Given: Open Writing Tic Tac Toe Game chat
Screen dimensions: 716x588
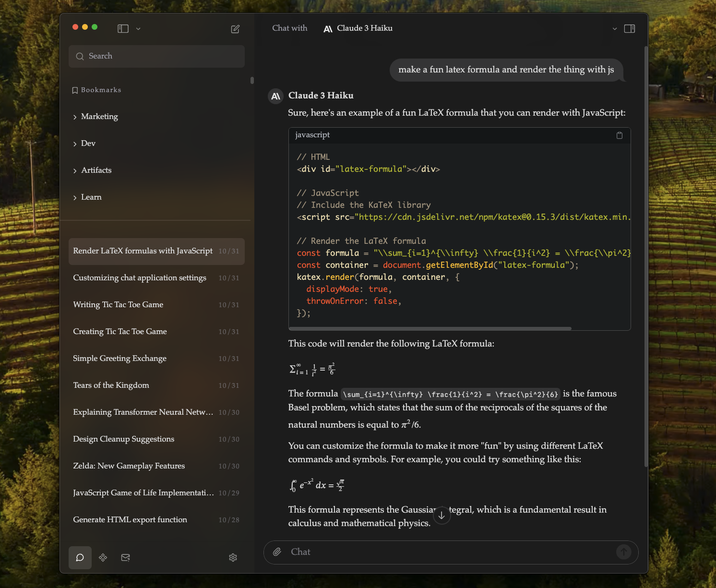Looking at the screenshot, I should click(x=156, y=305).
